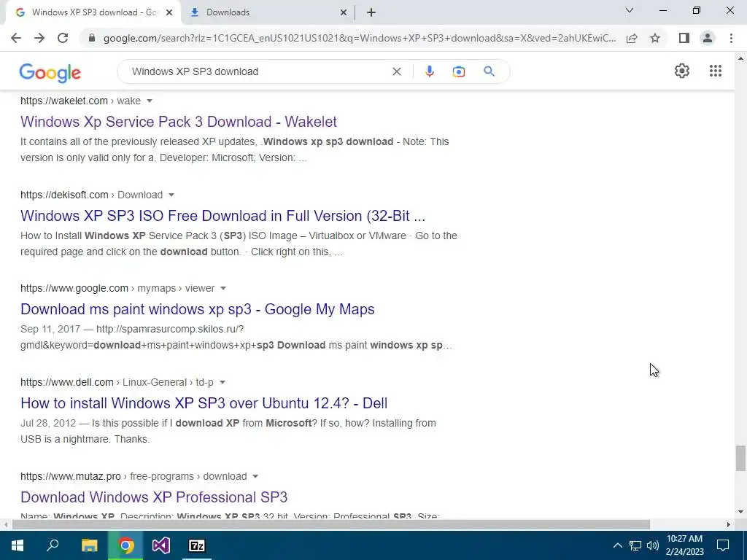Open the Google apps grid
The image size is (747, 560).
[x=715, y=71]
